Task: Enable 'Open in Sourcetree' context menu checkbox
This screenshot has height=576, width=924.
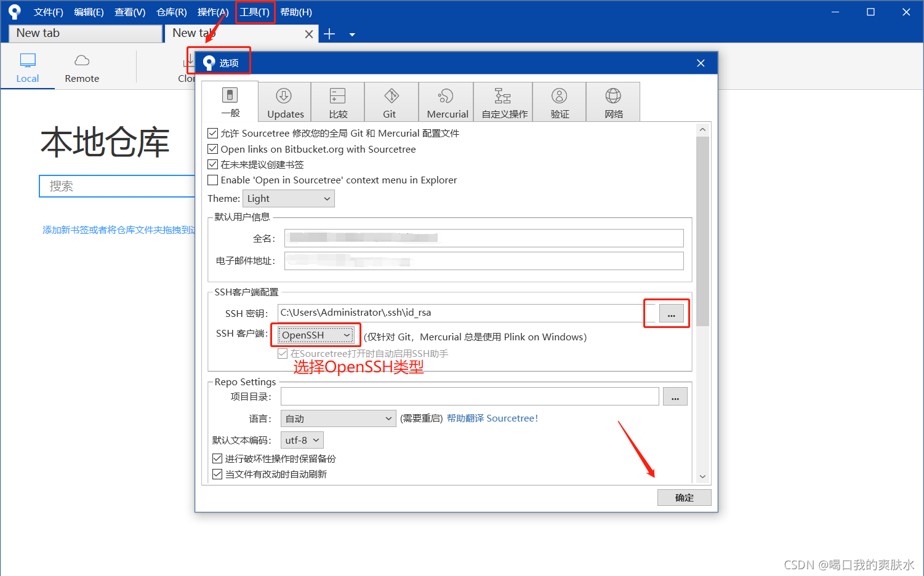Action: point(213,180)
